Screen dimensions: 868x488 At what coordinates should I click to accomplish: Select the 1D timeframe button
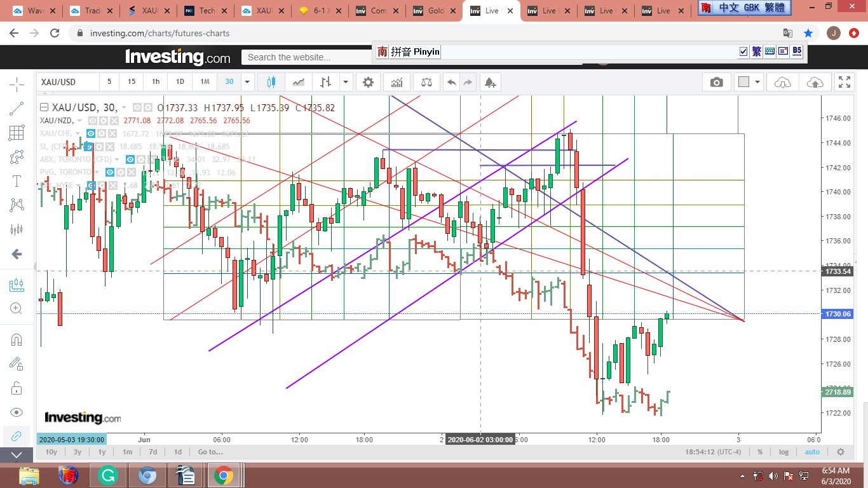click(x=180, y=82)
